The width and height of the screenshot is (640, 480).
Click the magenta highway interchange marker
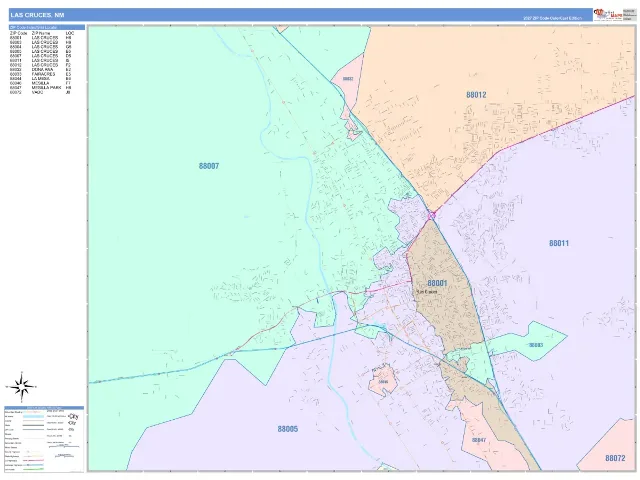tap(432, 214)
